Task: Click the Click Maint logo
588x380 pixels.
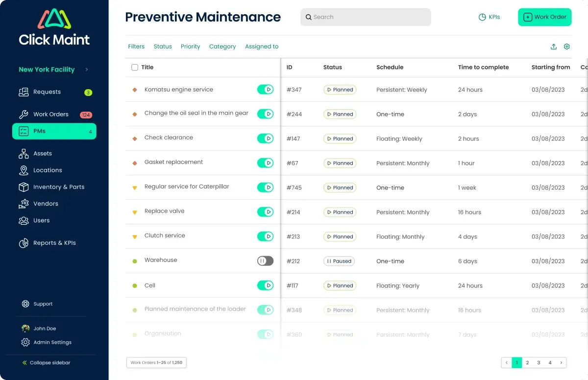Action: pyautogui.click(x=54, y=27)
